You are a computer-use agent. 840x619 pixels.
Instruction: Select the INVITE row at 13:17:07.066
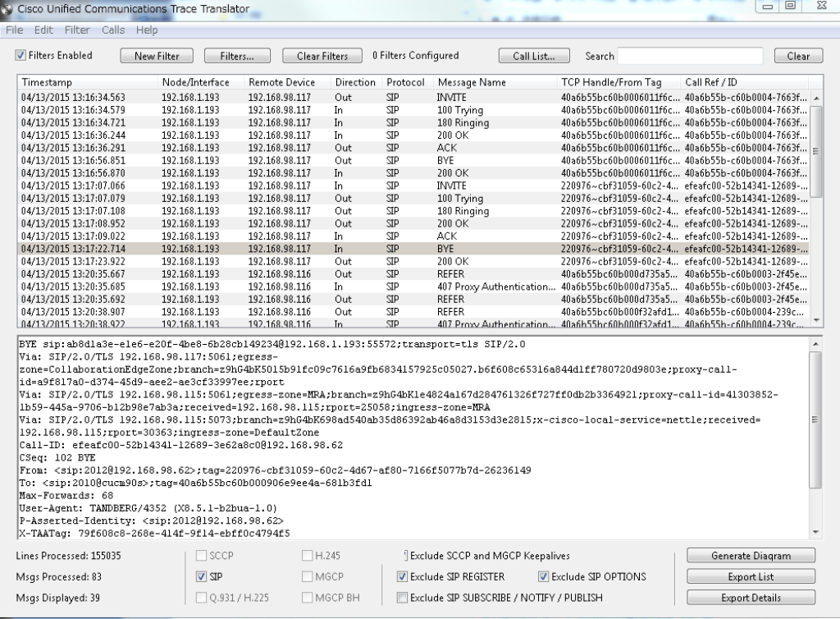(413, 186)
